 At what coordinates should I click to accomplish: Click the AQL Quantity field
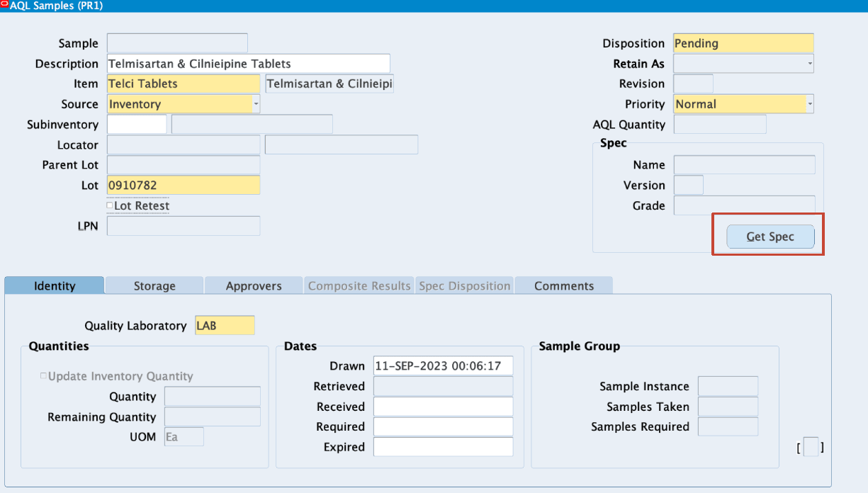720,125
